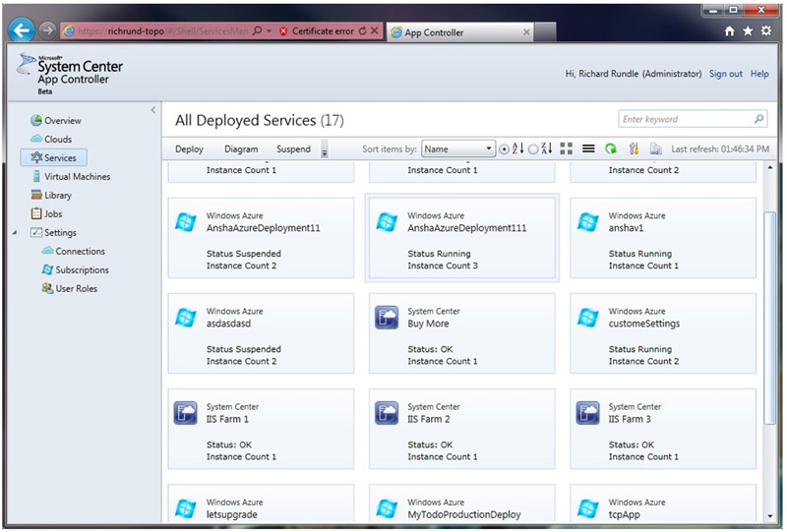Collapse the left navigation pane
787x532 pixels.
tap(153, 110)
